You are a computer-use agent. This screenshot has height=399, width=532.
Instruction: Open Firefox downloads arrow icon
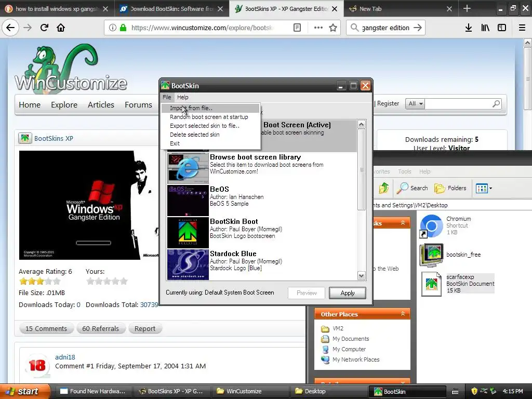469,28
